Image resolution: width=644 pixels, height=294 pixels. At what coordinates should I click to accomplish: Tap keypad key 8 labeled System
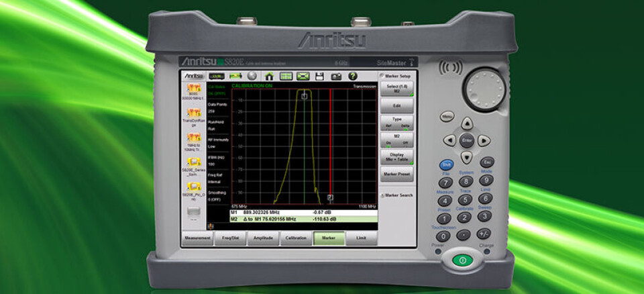tap(466, 181)
